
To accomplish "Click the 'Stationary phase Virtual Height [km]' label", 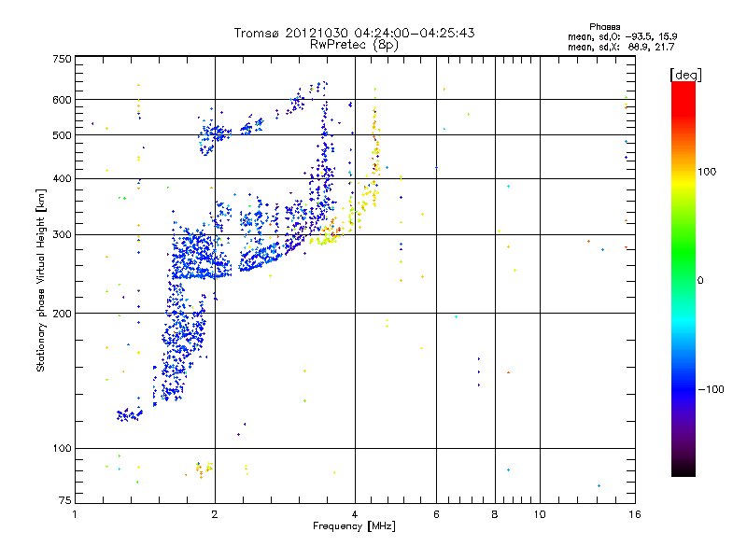I will click(x=41, y=280).
